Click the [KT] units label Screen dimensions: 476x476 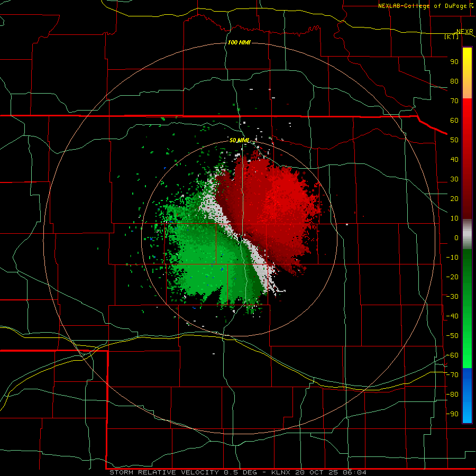coord(452,36)
